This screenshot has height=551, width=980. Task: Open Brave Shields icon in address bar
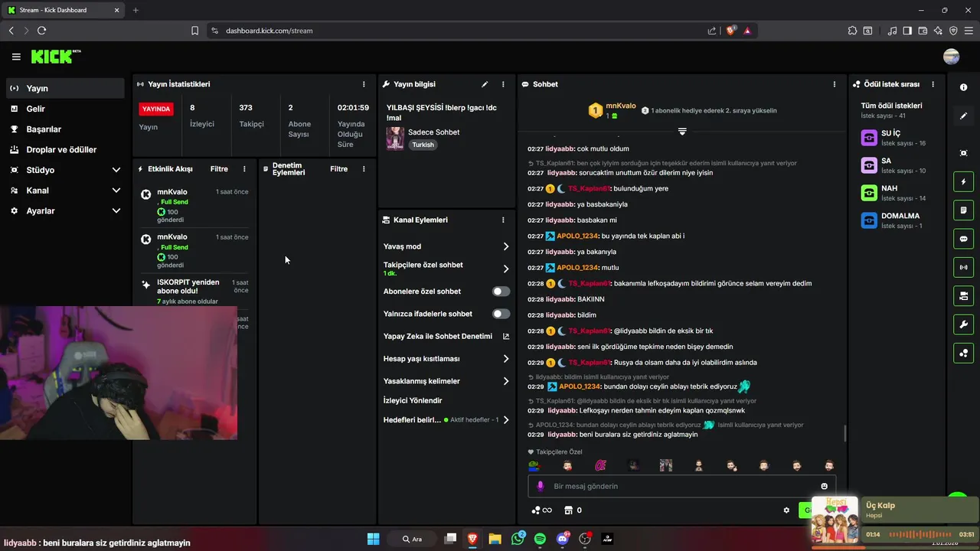730,31
